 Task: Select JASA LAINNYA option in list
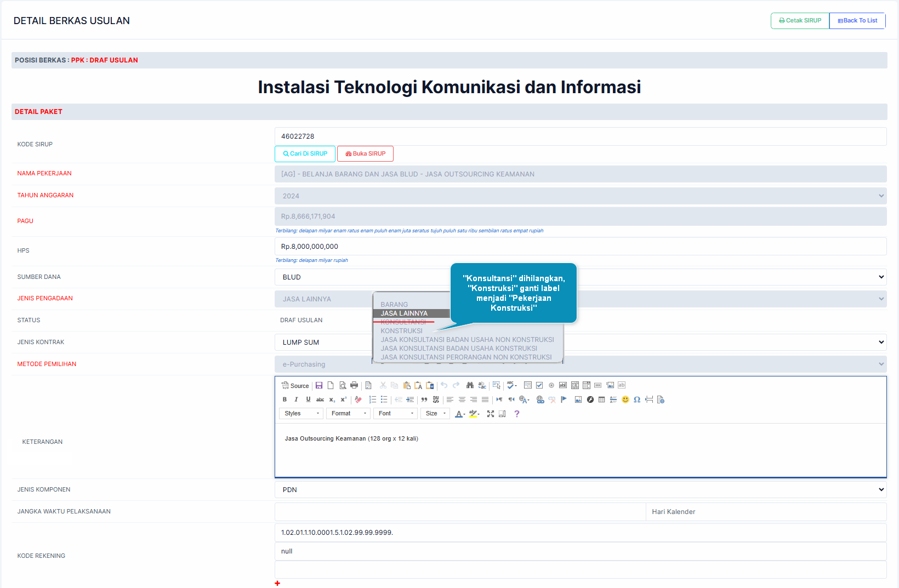(x=405, y=313)
